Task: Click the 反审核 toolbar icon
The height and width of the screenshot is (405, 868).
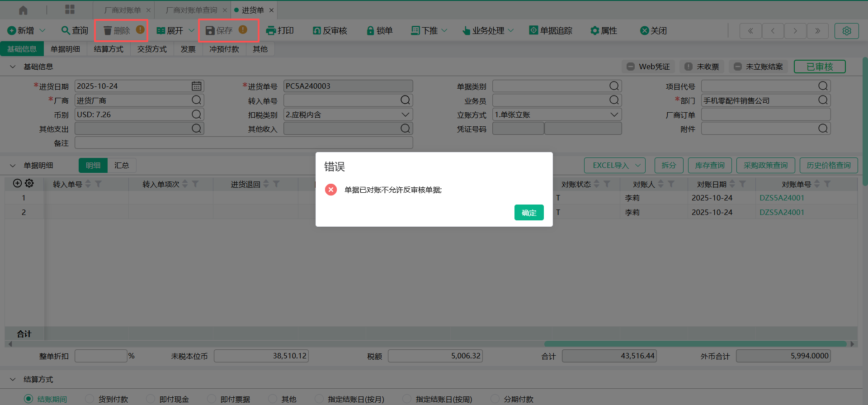Action: click(x=317, y=31)
